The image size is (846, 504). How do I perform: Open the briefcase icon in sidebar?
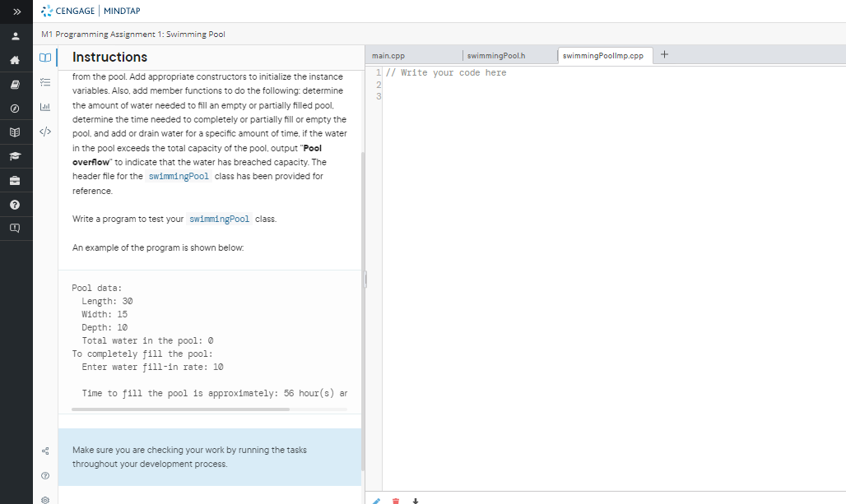click(x=16, y=180)
